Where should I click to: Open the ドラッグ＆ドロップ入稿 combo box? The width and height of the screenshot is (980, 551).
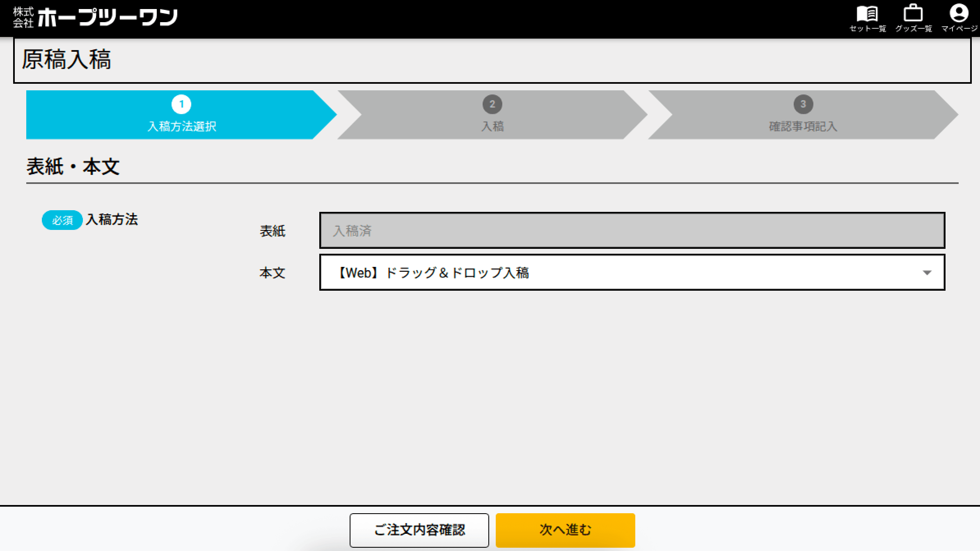coord(632,272)
